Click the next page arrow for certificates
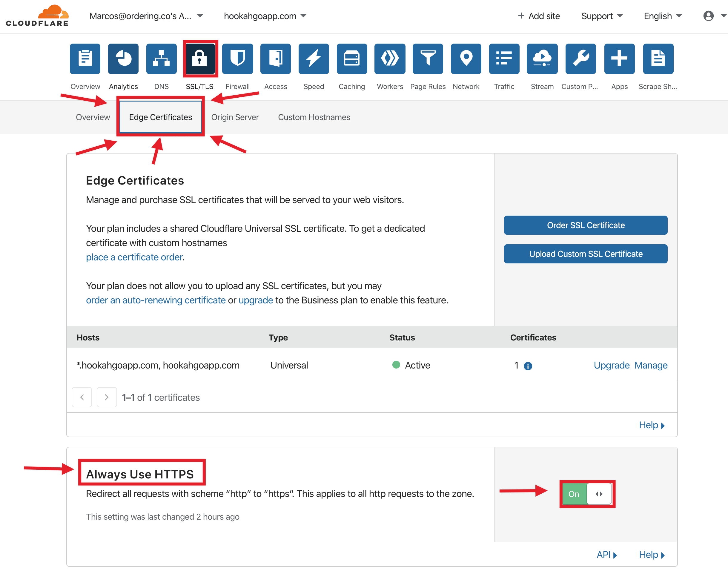Viewport: 728px width, 571px height. (107, 397)
